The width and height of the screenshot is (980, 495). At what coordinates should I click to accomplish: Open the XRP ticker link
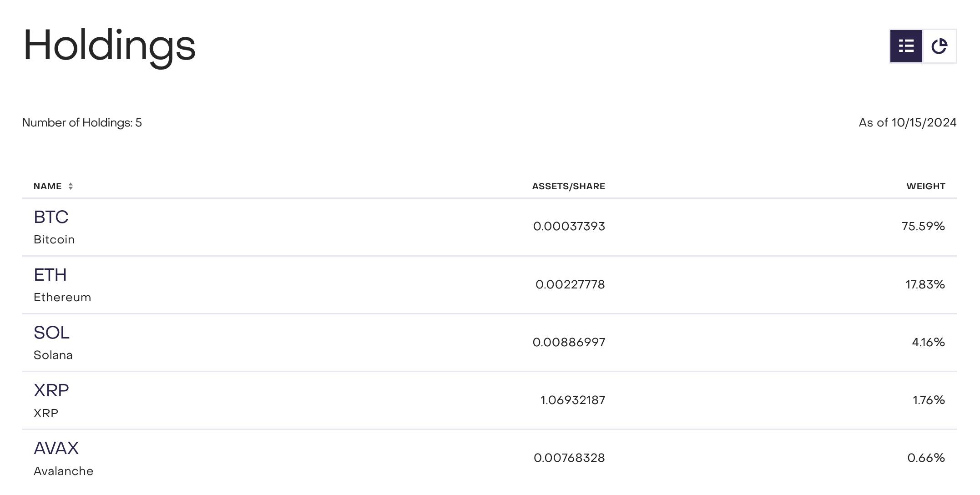pos(51,390)
